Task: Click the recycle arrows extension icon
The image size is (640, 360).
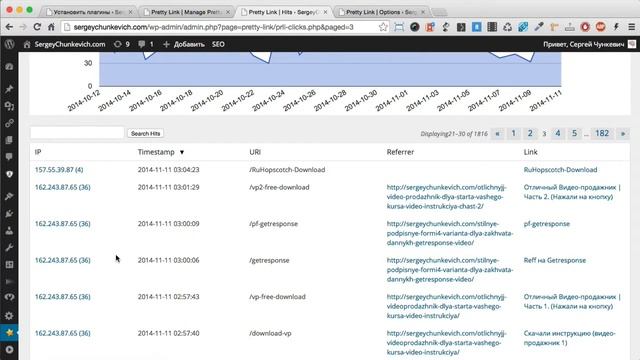Action: (x=507, y=27)
